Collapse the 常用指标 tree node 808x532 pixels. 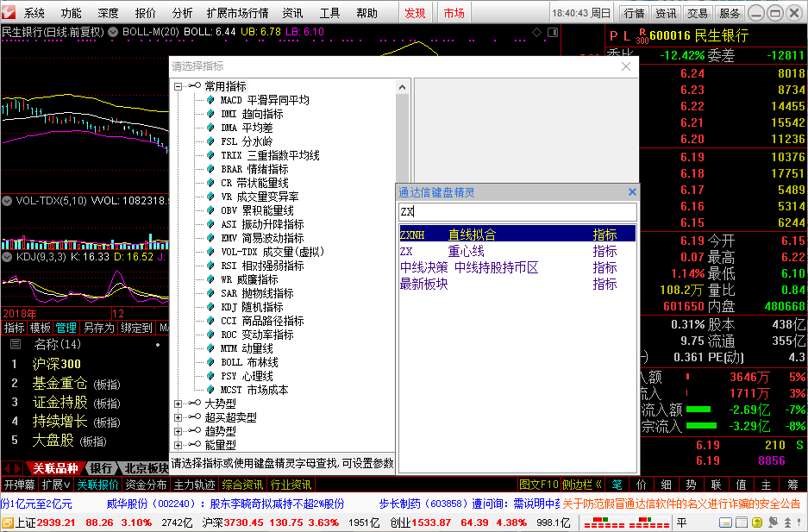pyautogui.click(x=178, y=86)
